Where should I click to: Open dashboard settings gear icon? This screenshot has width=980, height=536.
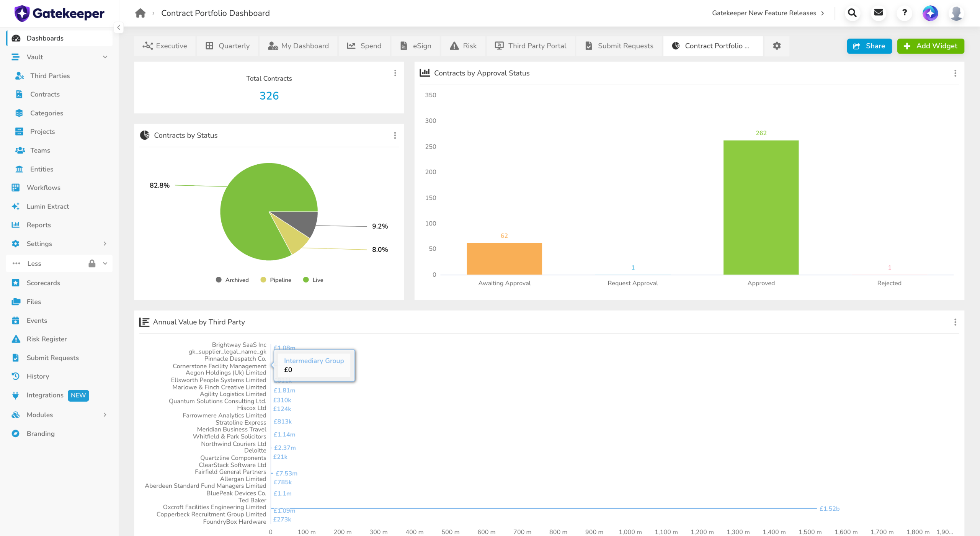pyautogui.click(x=777, y=46)
